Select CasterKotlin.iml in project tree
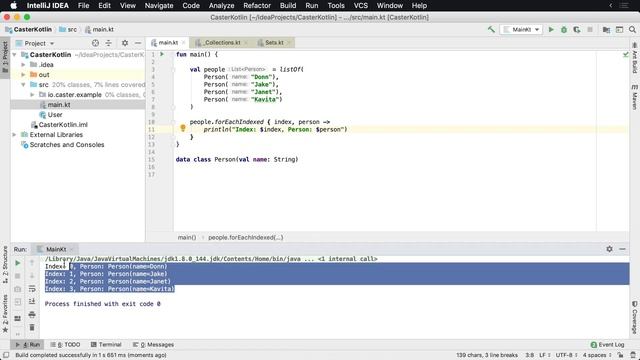 [x=63, y=124]
